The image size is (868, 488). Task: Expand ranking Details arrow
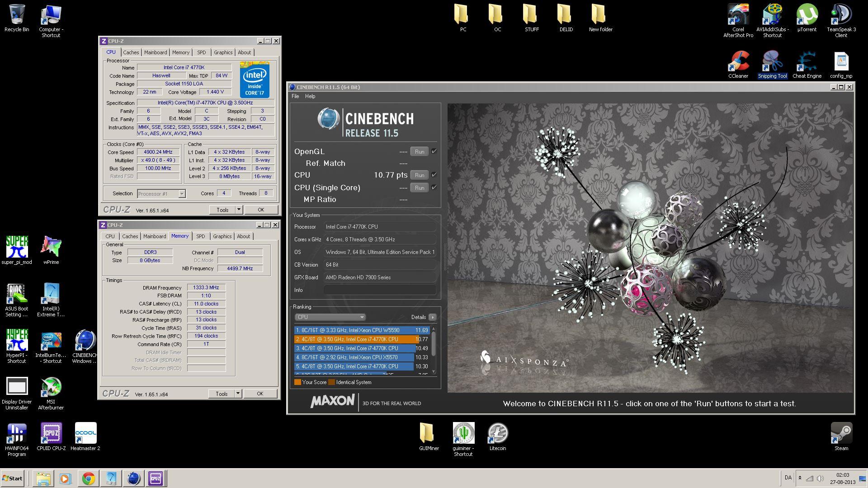433,317
